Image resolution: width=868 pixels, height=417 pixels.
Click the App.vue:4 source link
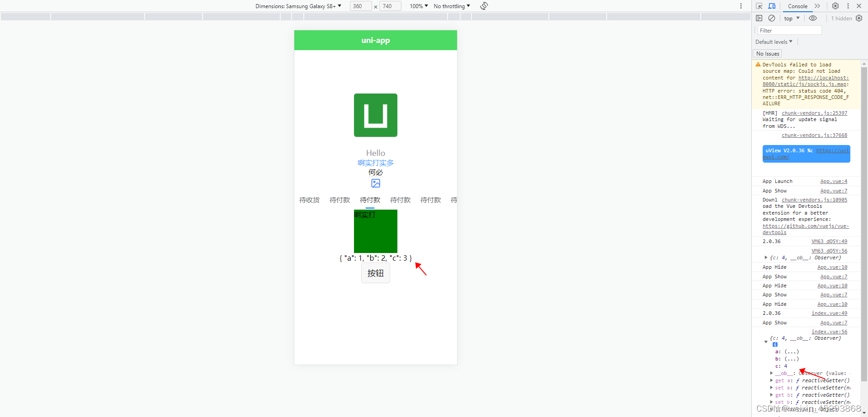click(833, 181)
